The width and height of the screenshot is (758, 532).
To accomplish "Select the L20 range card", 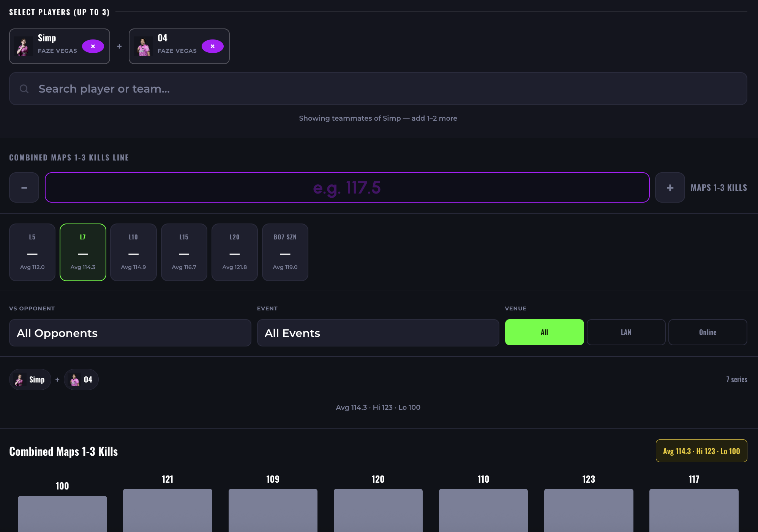I will click(235, 252).
